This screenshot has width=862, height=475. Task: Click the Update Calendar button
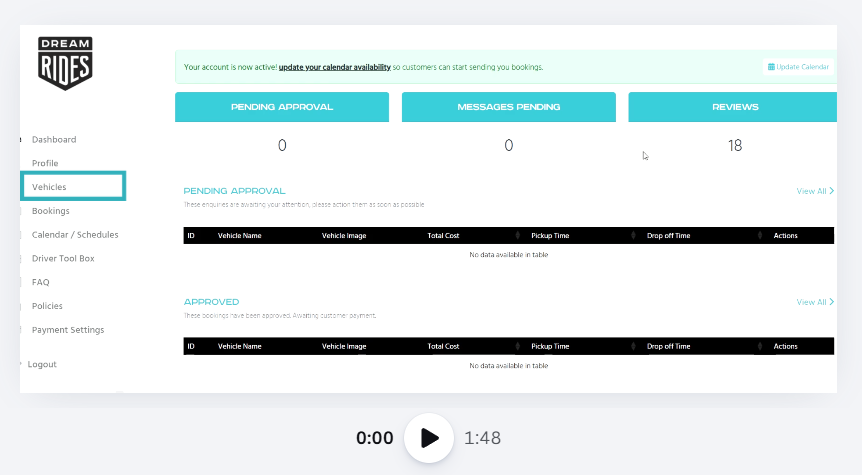coord(798,67)
